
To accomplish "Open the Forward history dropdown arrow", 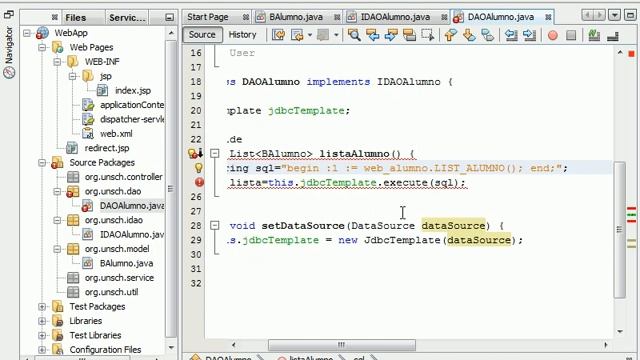I will click(x=336, y=35).
